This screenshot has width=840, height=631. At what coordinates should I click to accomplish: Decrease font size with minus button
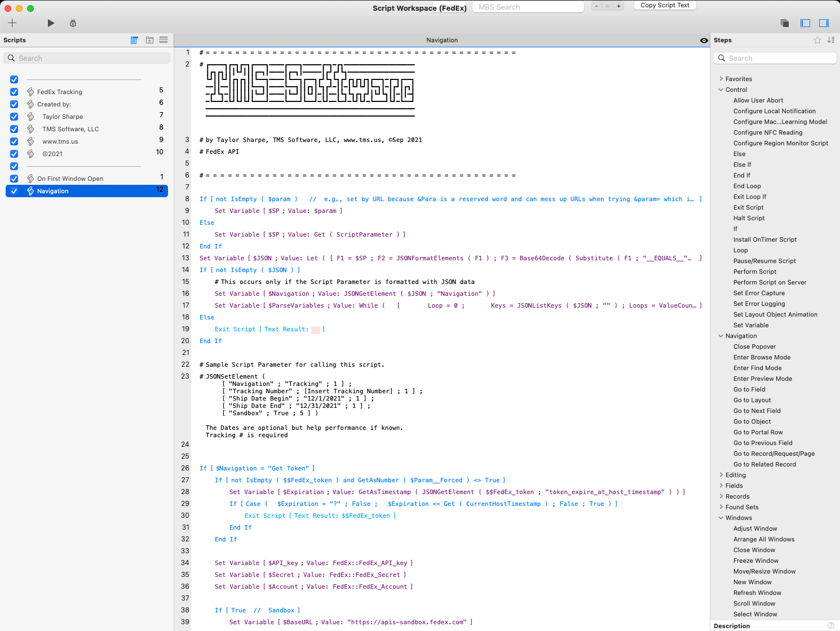[596, 6]
